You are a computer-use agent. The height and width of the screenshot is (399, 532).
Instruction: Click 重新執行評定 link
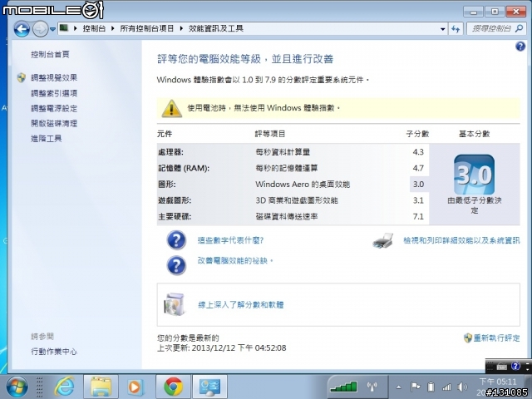[x=496, y=338]
